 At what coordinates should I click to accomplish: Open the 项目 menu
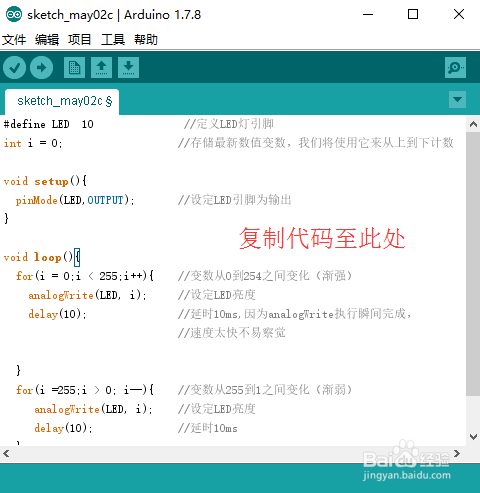tap(80, 40)
